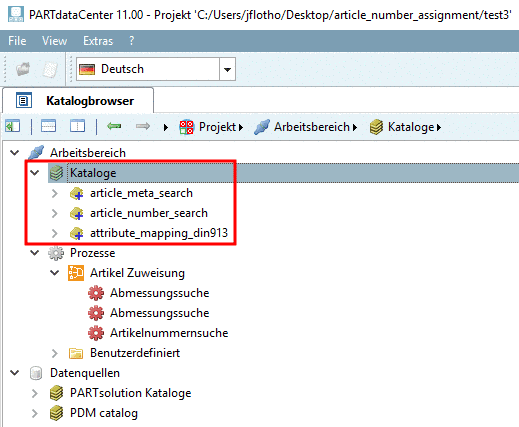Click the Prozesse gear icon

tap(56, 253)
